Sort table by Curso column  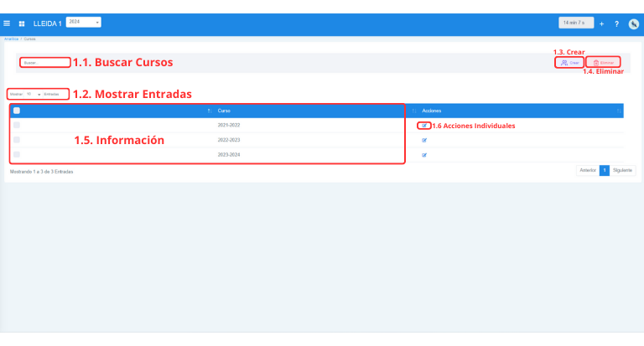click(x=225, y=111)
